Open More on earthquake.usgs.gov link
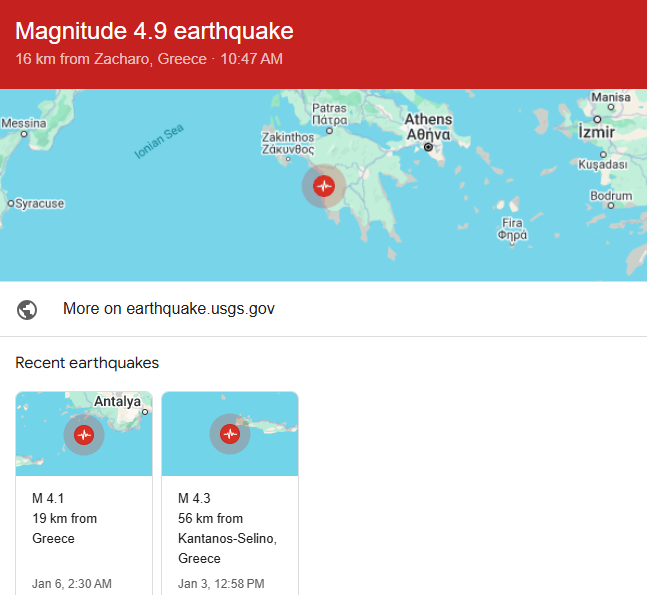 click(x=168, y=309)
